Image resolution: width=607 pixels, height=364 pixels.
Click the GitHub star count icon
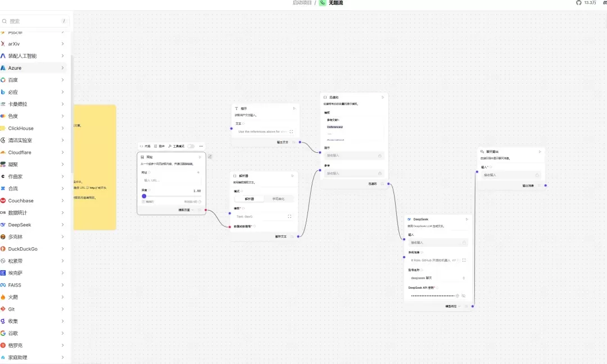click(x=579, y=3)
